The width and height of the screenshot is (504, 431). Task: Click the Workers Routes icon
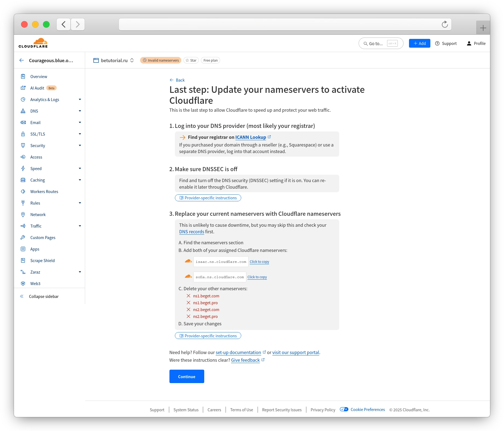(x=23, y=191)
